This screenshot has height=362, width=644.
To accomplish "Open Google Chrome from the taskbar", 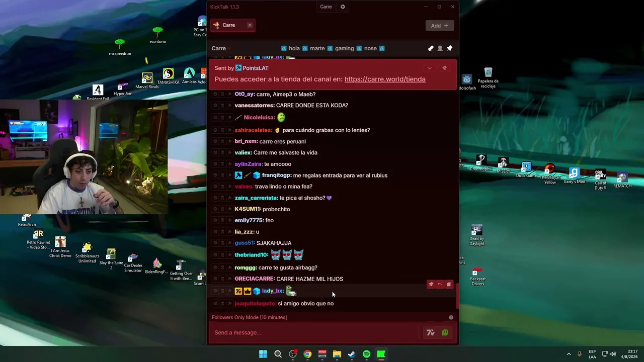I will [x=307, y=354].
